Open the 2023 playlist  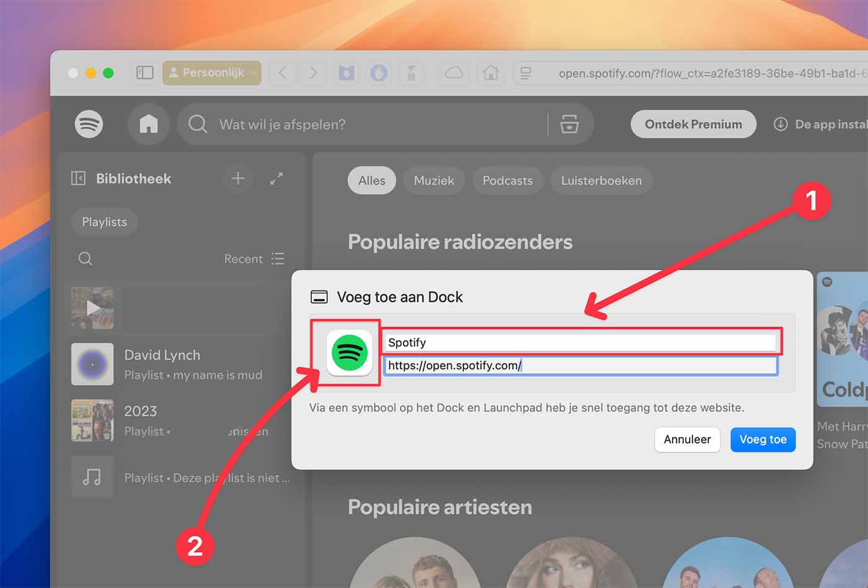pyautogui.click(x=181, y=420)
